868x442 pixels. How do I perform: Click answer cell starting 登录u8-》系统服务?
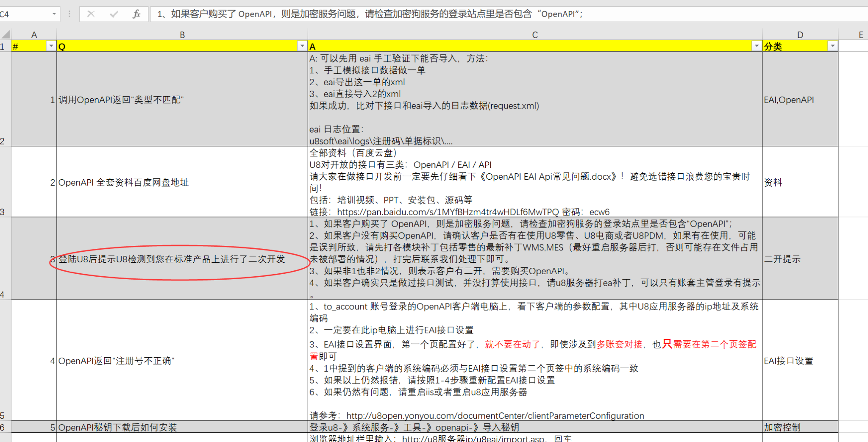(535, 427)
